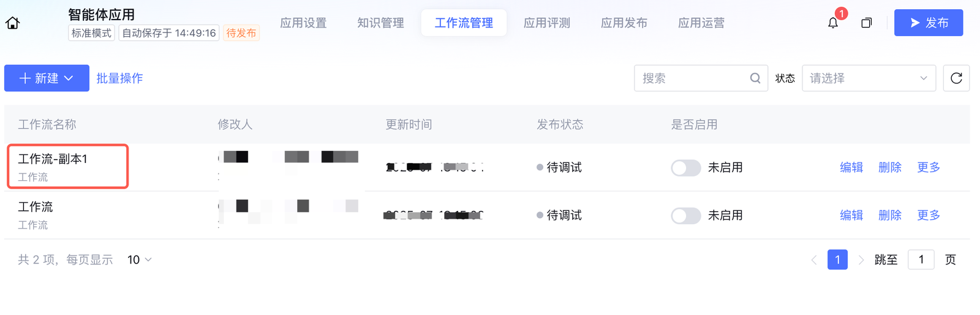Click the refresh list icon
Screen dimensions: 980x315
956,78
